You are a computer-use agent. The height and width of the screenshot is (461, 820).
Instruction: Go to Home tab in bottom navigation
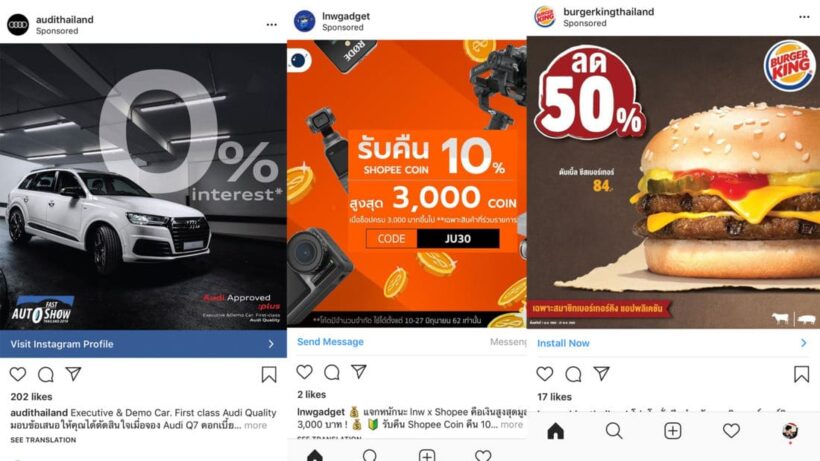tap(555, 431)
